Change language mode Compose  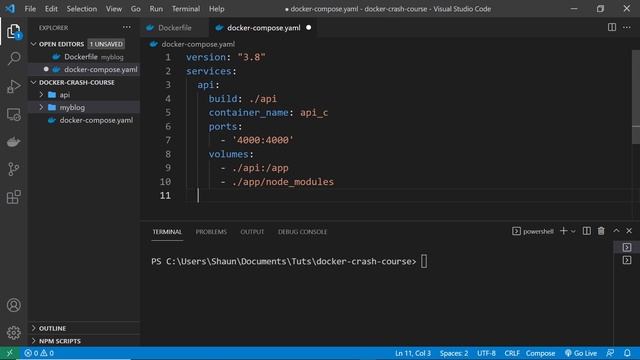[540, 353]
